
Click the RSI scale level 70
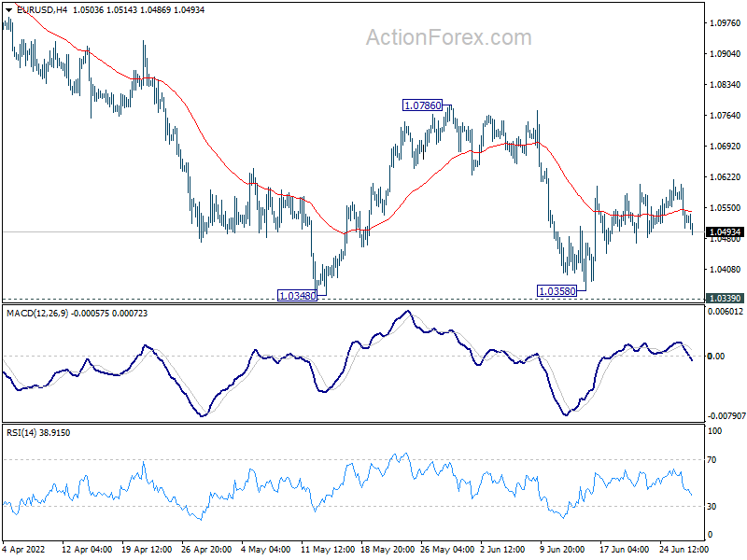click(712, 460)
